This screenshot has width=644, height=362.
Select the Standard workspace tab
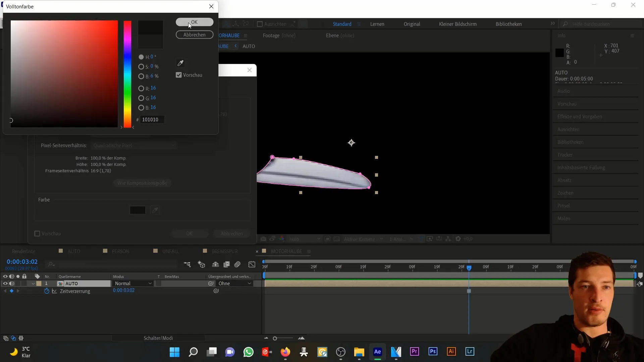click(341, 24)
